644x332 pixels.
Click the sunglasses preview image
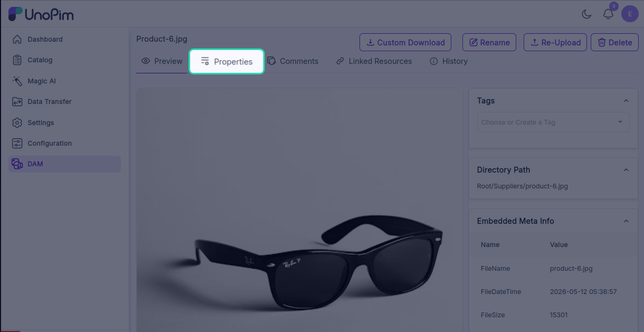click(300, 210)
